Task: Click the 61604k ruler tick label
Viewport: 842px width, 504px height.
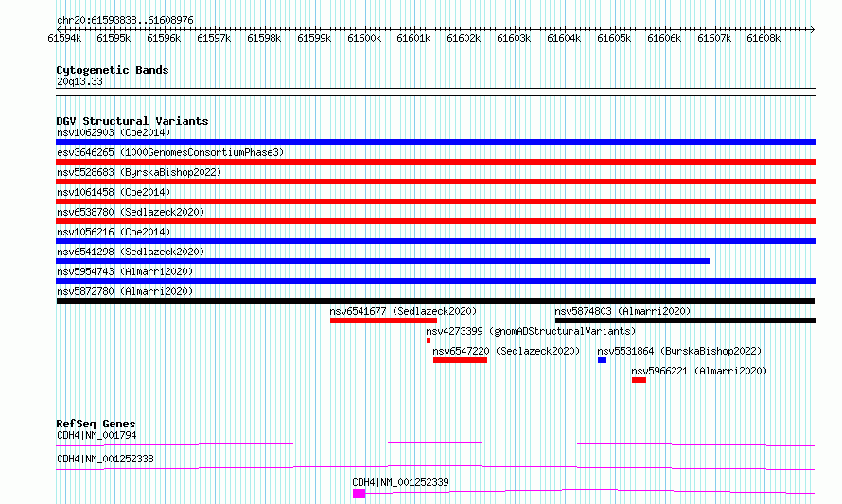Action: point(564,38)
